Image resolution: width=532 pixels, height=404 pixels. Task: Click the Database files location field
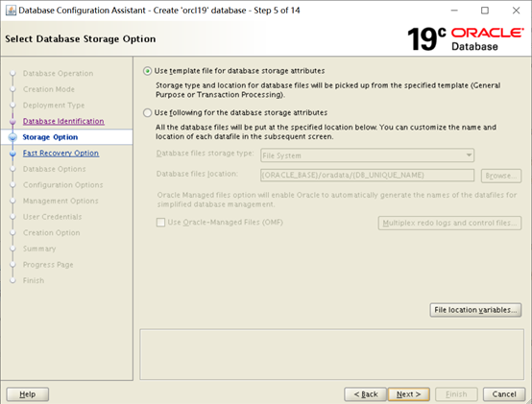click(367, 176)
